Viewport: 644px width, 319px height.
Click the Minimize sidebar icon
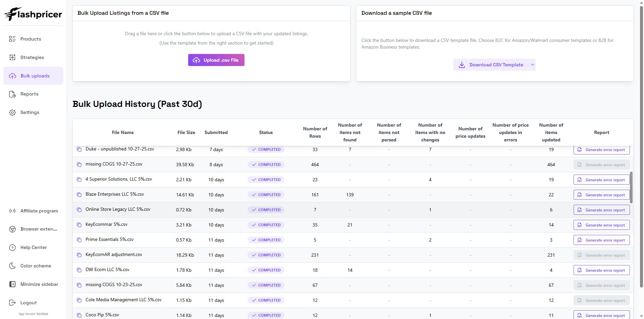click(12, 284)
